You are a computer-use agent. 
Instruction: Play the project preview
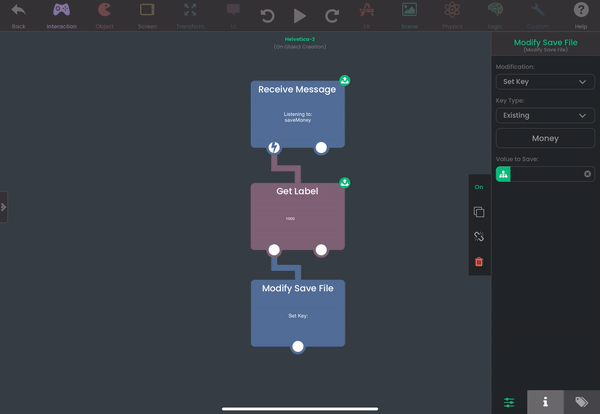coord(300,16)
